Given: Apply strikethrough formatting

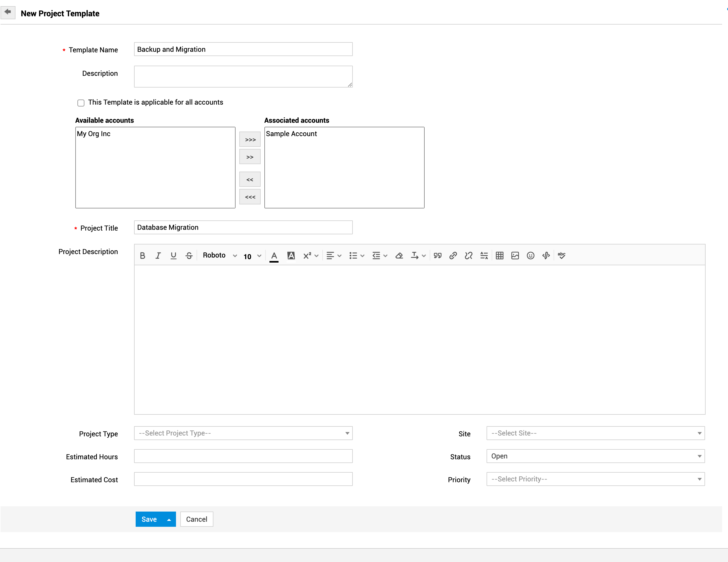Looking at the screenshot, I should tap(189, 255).
